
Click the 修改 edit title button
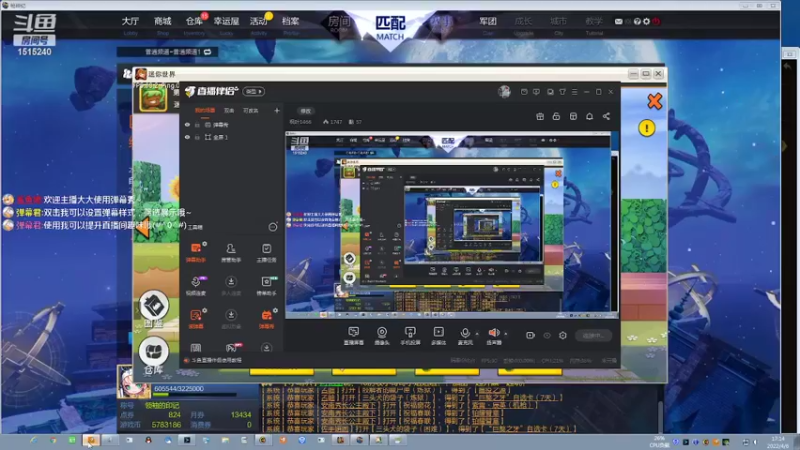(x=306, y=111)
